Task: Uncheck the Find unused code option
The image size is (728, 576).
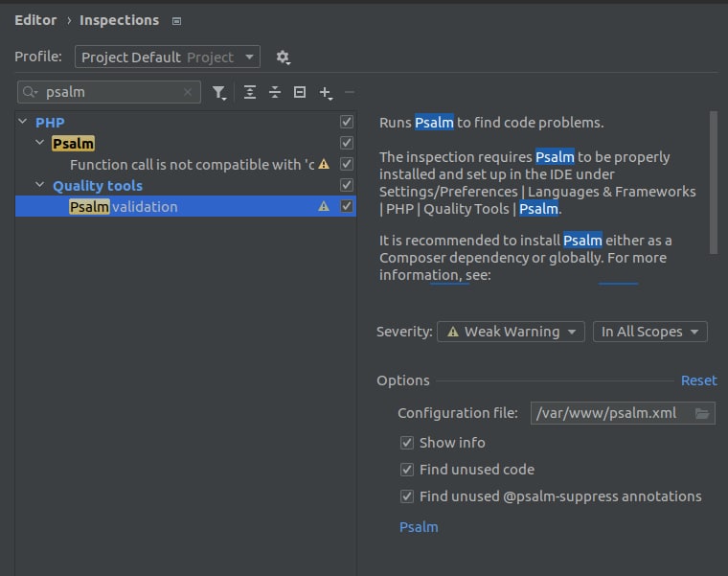Action: pos(407,470)
